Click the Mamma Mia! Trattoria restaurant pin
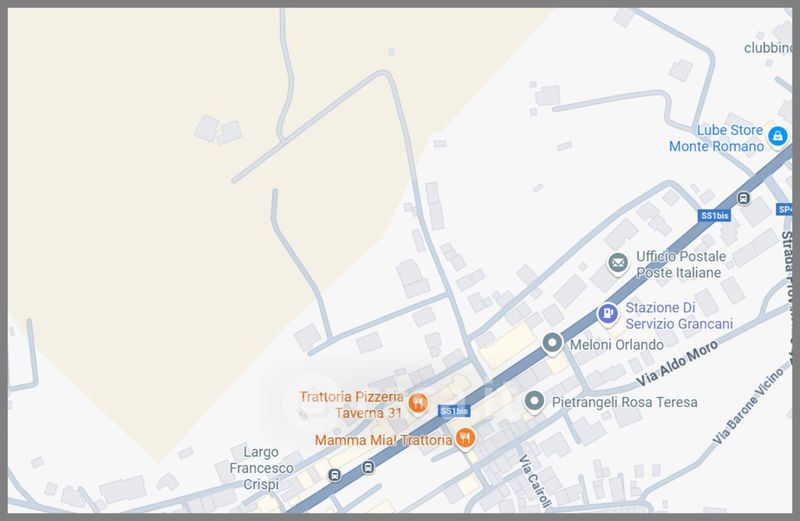This screenshot has width=800, height=521. [465, 438]
